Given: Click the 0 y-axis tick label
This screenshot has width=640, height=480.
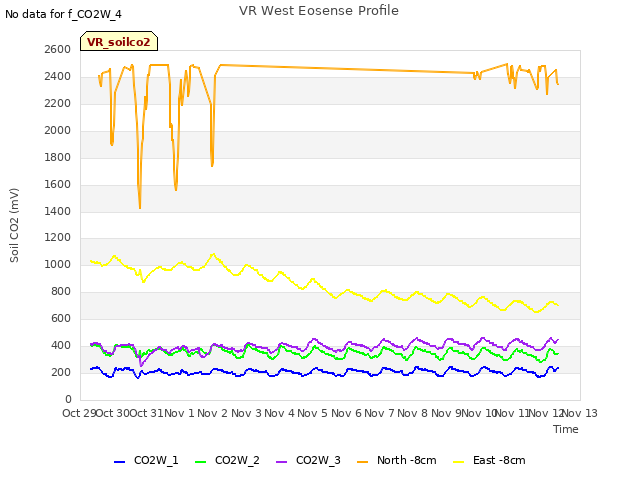Looking at the screenshot, I should 68,400.
